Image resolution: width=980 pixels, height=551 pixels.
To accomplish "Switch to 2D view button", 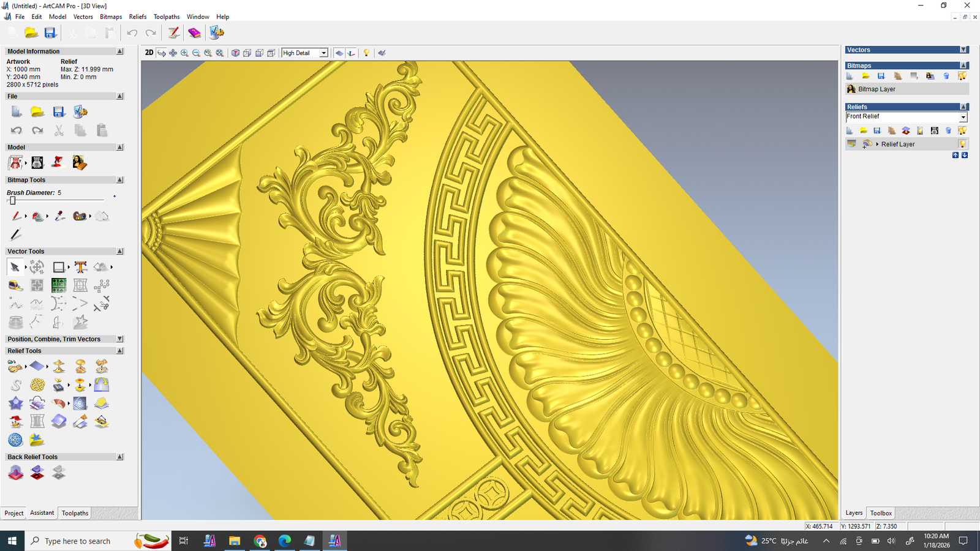I will 149,53.
